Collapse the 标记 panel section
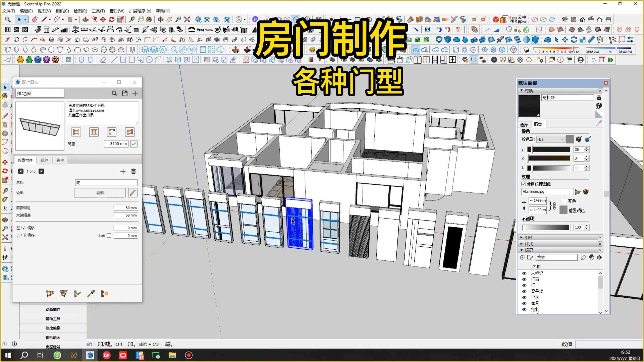The width and height of the screenshot is (644, 362). 521,250
